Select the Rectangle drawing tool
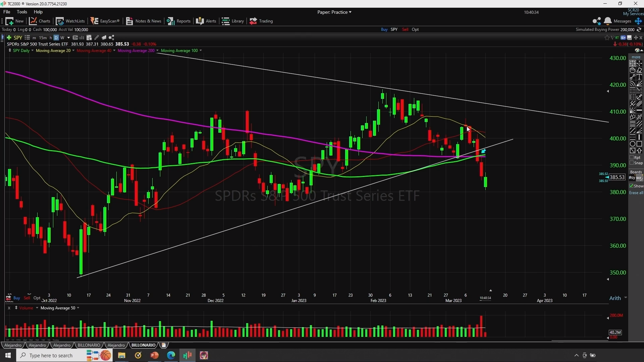 coord(639,144)
